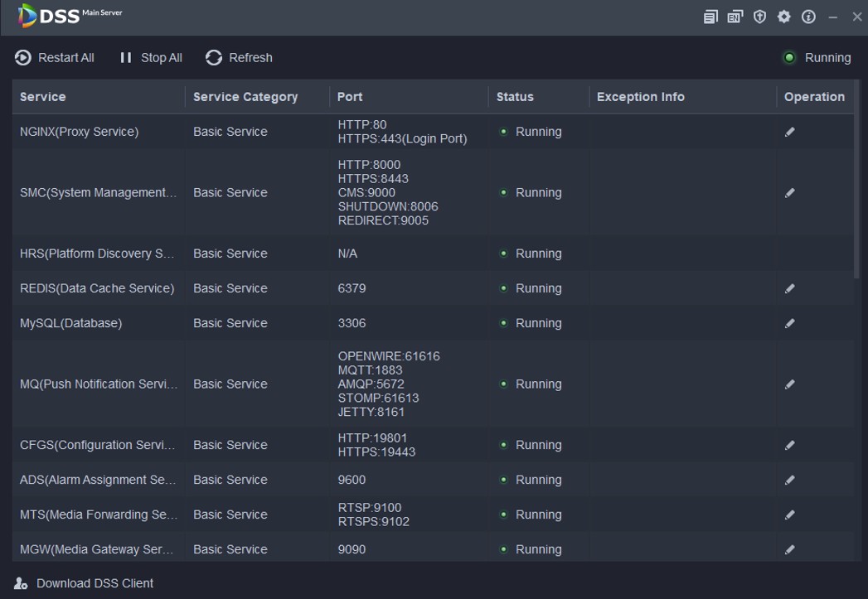Click the Refresh button
Image resolution: width=868 pixels, height=599 pixels.
pyautogui.click(x=239, y=57)
